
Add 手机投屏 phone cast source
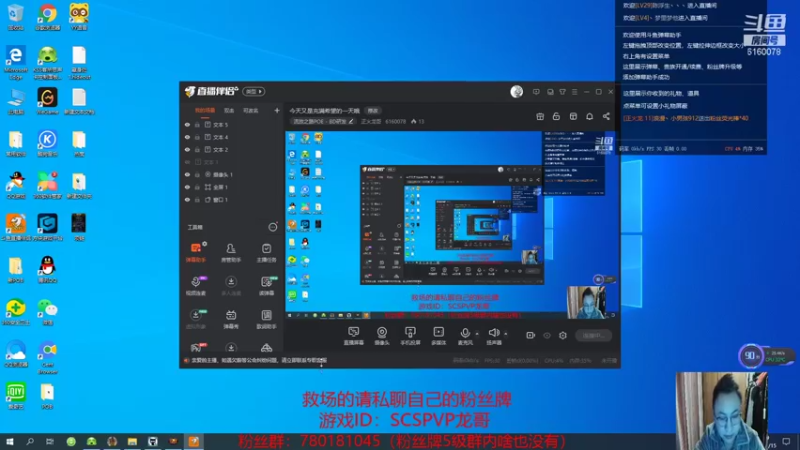[x=410, y=336]
